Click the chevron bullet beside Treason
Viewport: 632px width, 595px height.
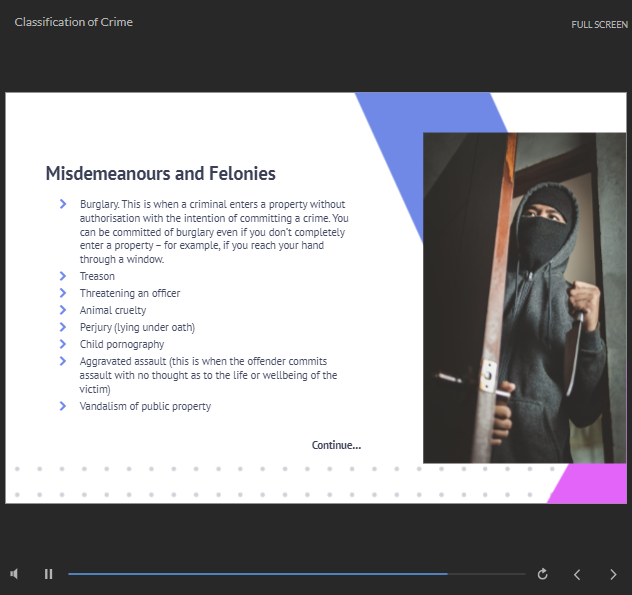[x=64, y=276]
